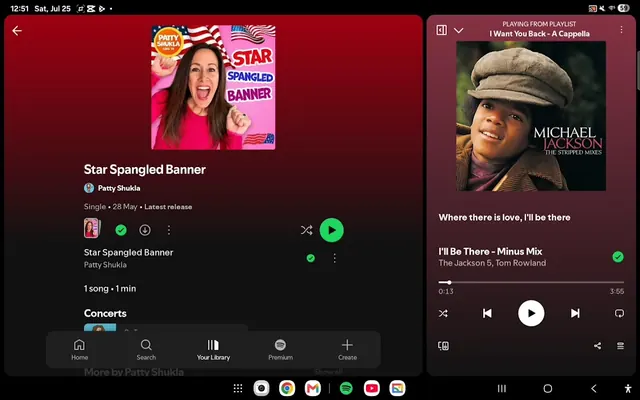Image resolution: width=640 pixels, height=400 pixels.
Task: Open accessibility shortcut icon
Action: pyautogui.click(x=628, y=388)
